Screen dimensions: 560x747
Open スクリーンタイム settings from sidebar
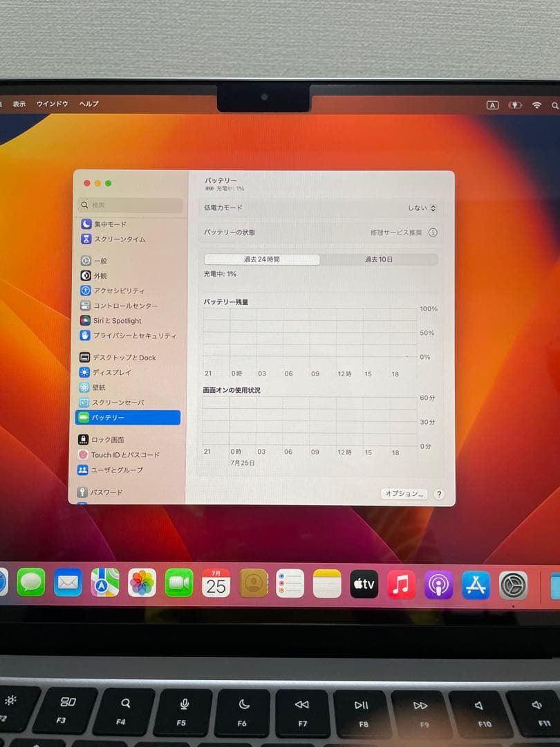[118, 240]
